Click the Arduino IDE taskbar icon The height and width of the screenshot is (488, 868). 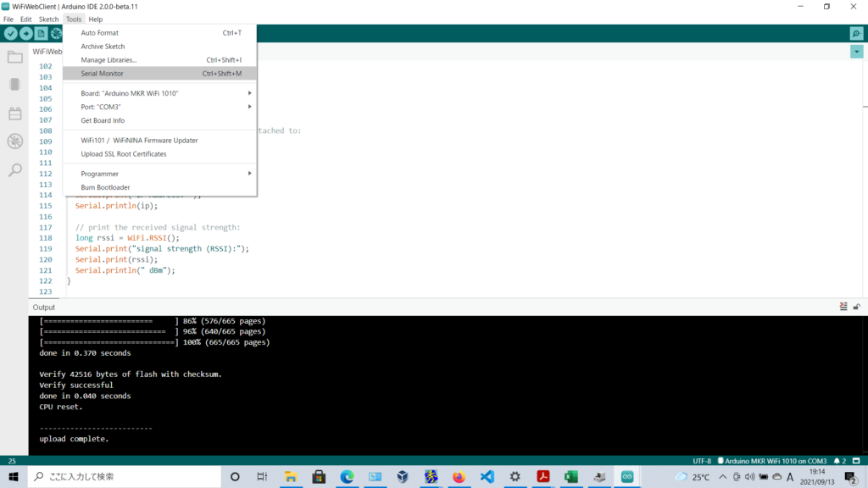click(627, 476)
